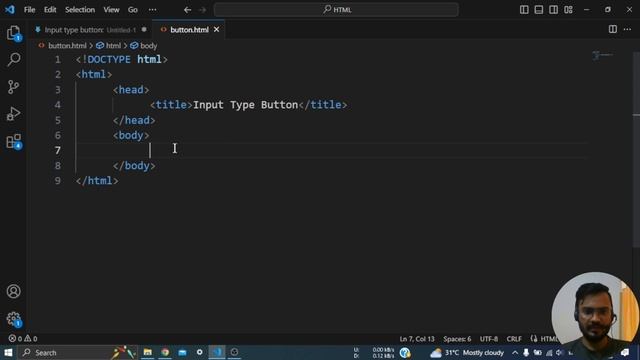Image resolution: width=640 pixels, height=360 pixels.
Task: Go back with the left arrow
Action: (x=187, y=10)
